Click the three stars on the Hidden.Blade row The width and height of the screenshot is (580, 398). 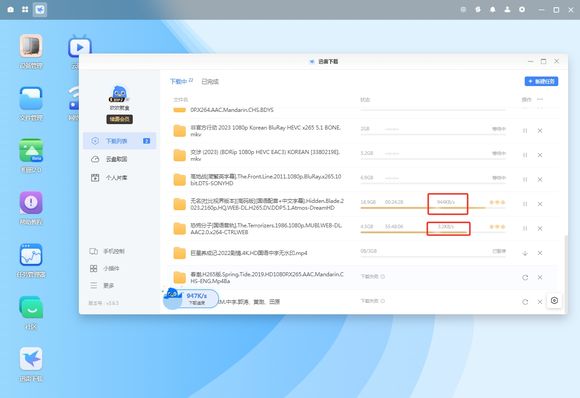tap(497, 202)
